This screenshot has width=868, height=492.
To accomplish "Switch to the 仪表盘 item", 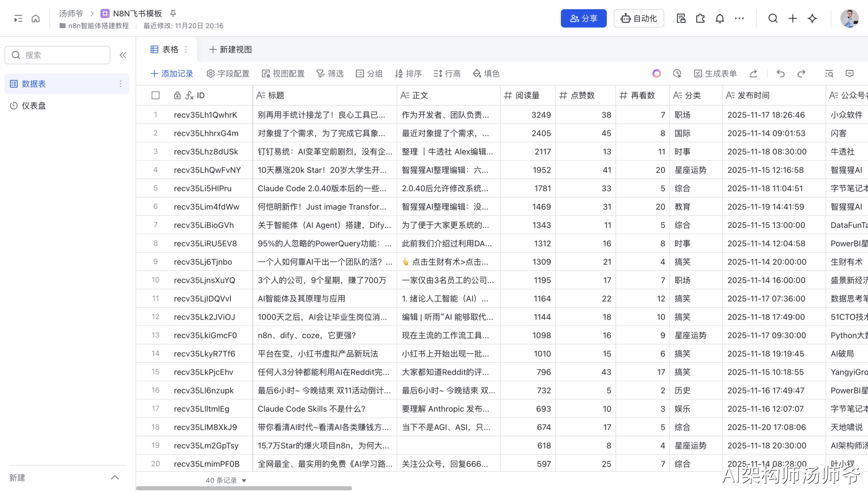I will [34, 106].
